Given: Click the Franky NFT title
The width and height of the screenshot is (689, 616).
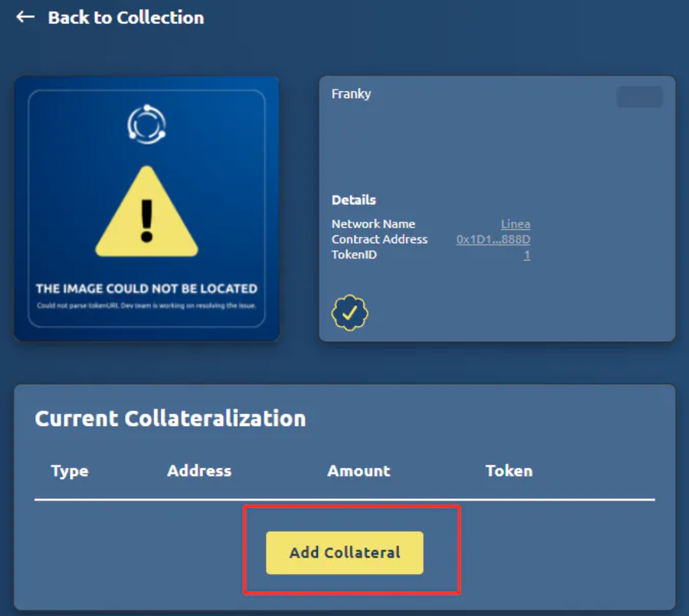Looking at the screenshot, I should pyautogui.click(x=351, y=94).
